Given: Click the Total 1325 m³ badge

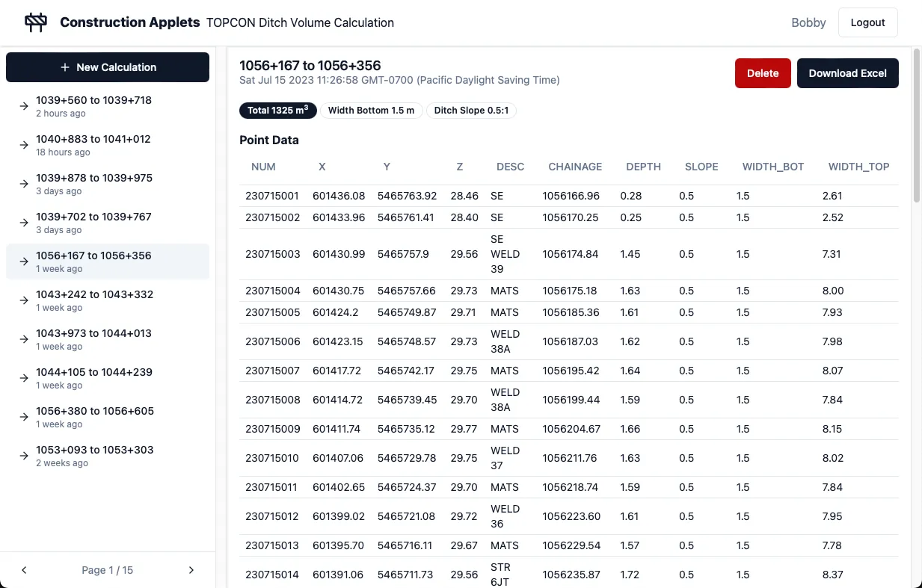Looking at the screenshot, I should tap(278, 111).
